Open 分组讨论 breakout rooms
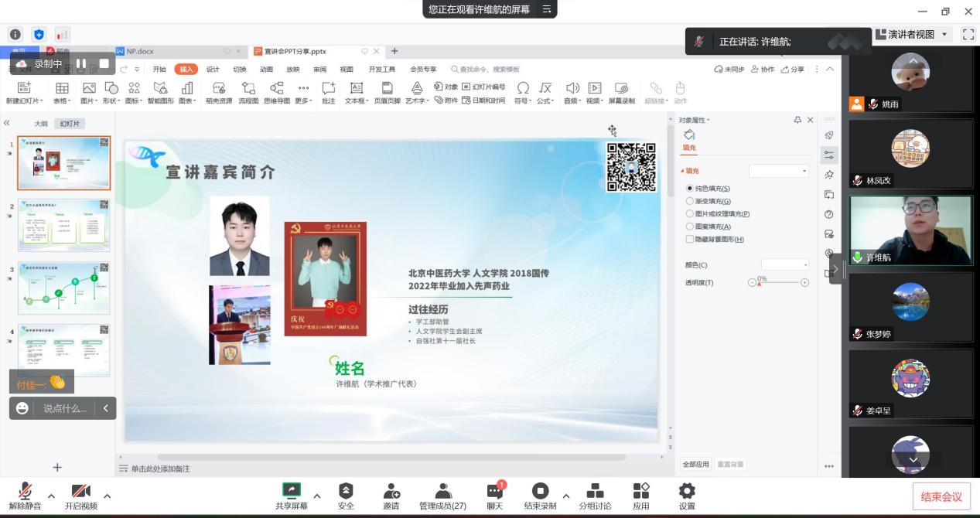The height and width of the screenshot is (518, 980). coord(595,496)
